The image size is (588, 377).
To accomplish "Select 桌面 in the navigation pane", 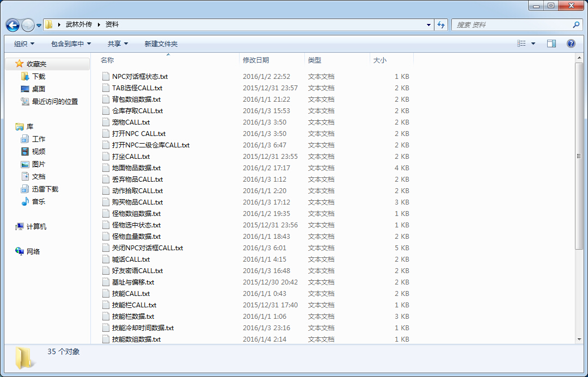I will pos(38,89).
